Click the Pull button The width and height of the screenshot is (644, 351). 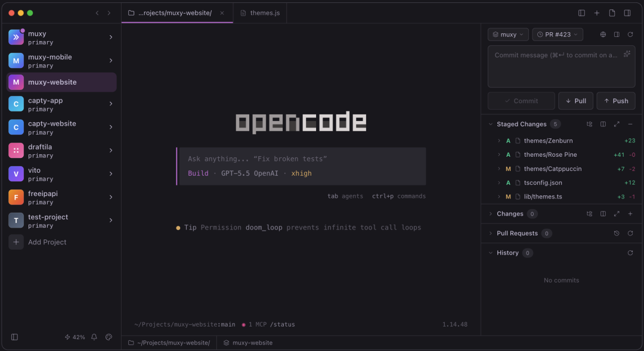tap(575, 101)
